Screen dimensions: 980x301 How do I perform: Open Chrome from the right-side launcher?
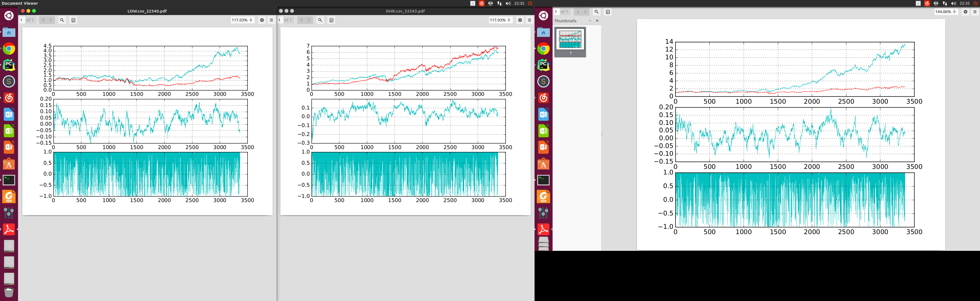click(x=543, y=49)
